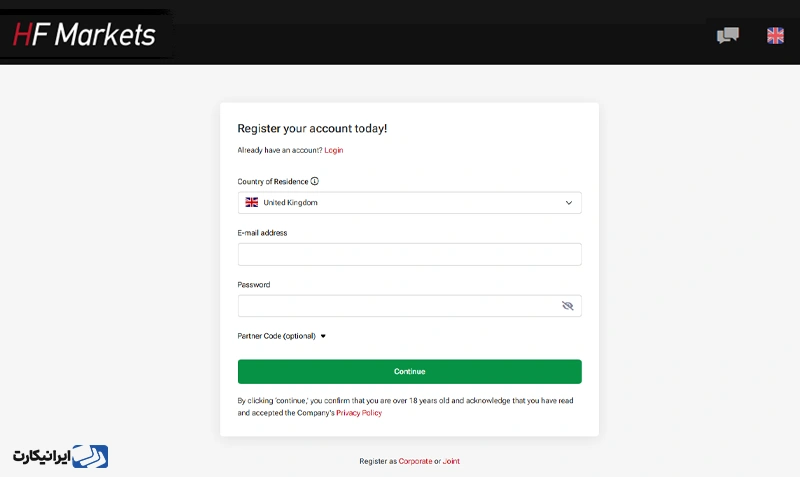
Task: Click the UK flag language selector
Action: (x=775, y=35)
